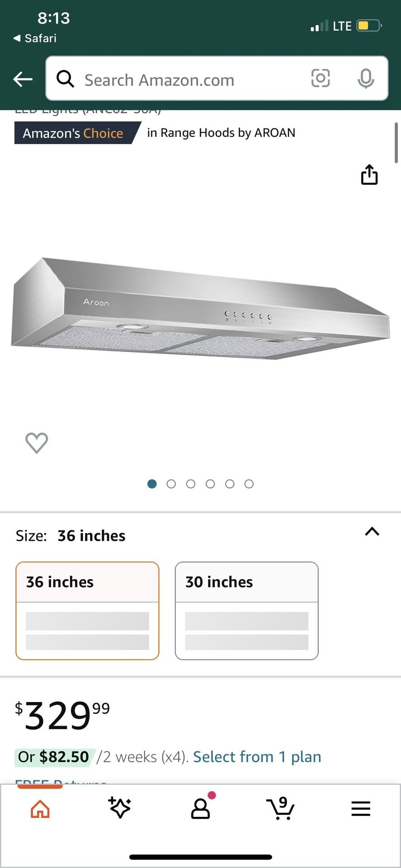
Task: Open Amazon Lens camera search
Action: tap(321, 78)
